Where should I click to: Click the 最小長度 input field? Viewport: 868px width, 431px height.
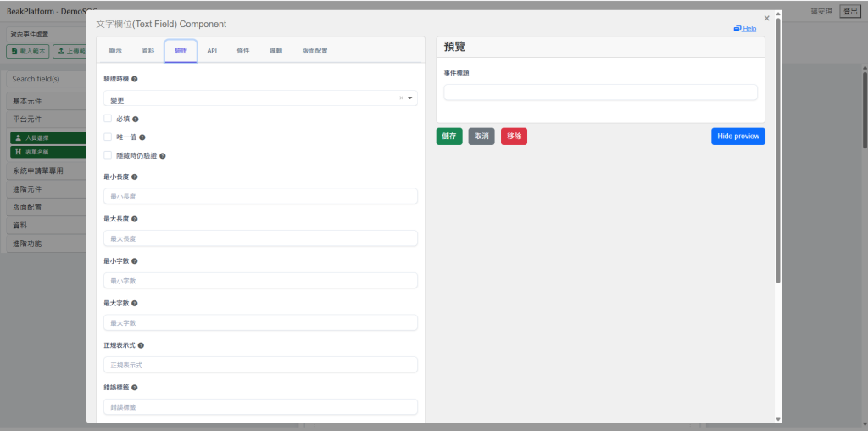coord(260,196)
